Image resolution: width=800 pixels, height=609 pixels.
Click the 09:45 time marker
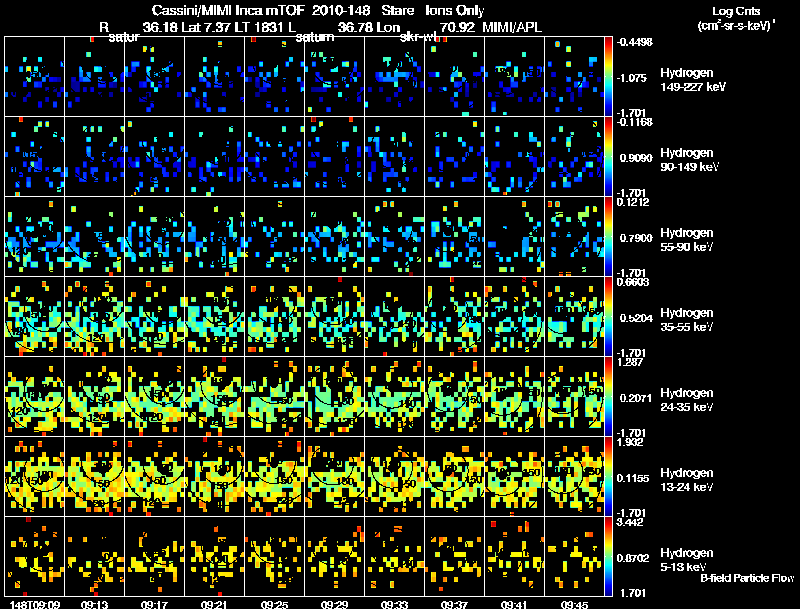pyautogui.click(x=574, y=604)
